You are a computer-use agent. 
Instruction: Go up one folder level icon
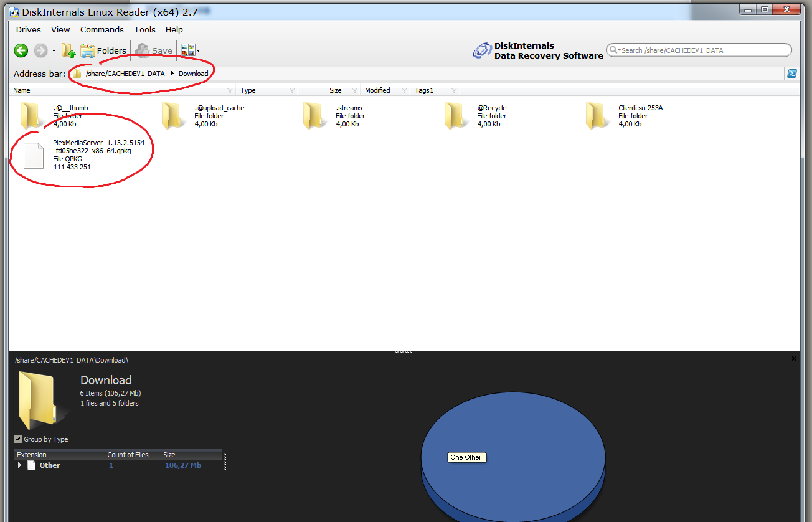pos(68,50)
